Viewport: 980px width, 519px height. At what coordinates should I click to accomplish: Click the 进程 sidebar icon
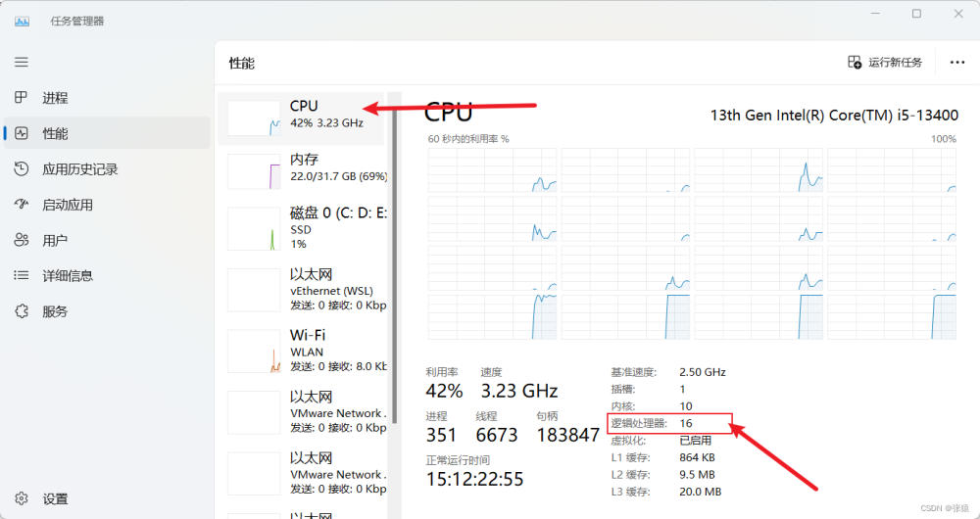click(22, 97)
